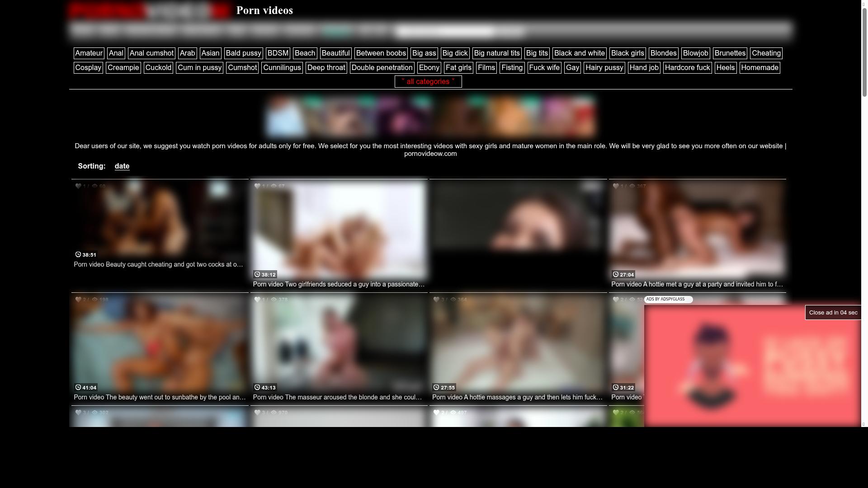This screenshot has width=868, height=488.
Task: Open the Cheating category
Action: 766,53
